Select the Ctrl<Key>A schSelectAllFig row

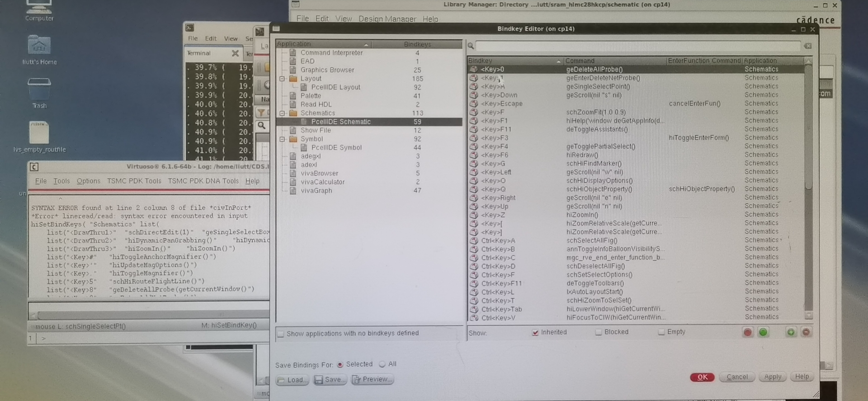click(x=636, y=241)
